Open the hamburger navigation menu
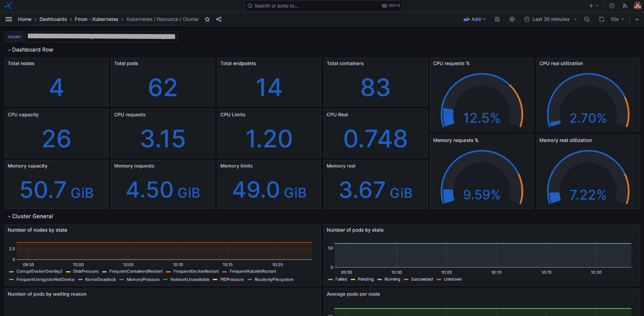The height and width of the screenshot is (316, 644). (8, 19)
